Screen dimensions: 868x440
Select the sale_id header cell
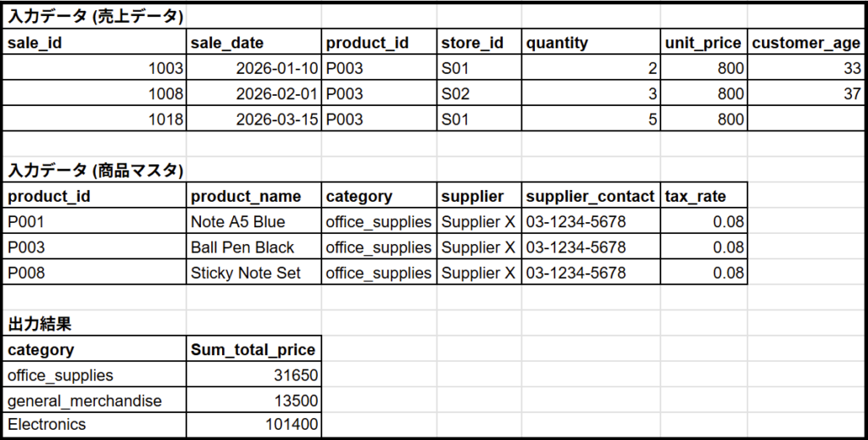pos(95,42)
